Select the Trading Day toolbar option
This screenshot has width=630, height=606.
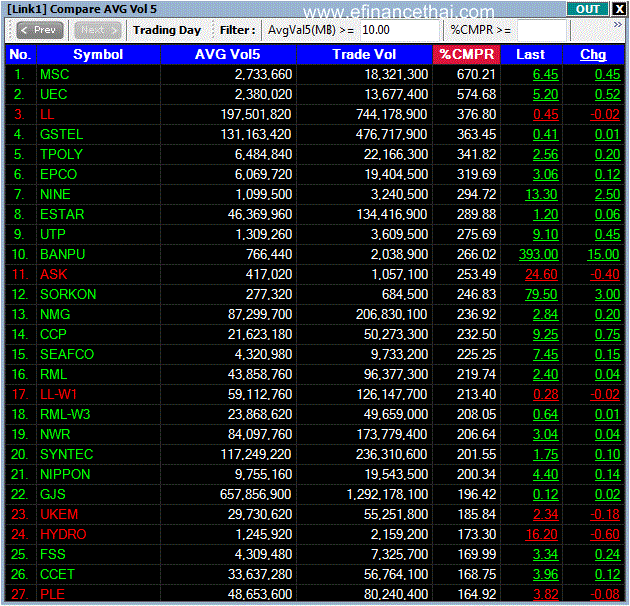(x=167, y=30)
